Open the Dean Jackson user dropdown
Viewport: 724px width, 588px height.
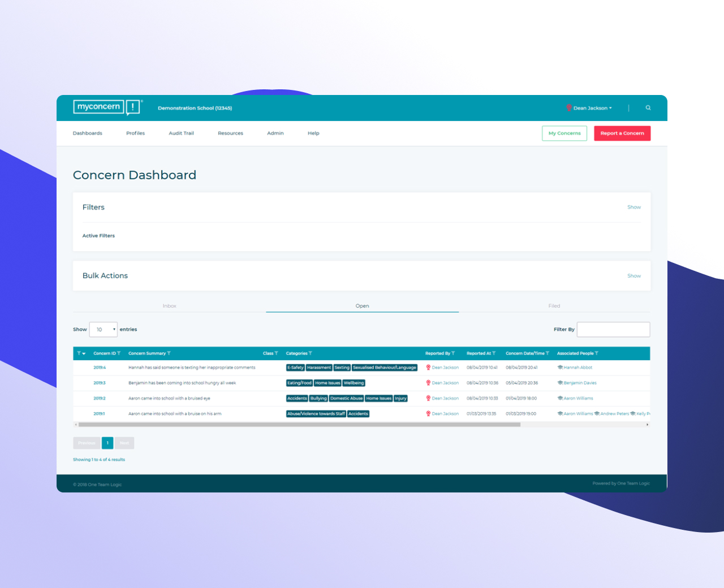point(592,108)
